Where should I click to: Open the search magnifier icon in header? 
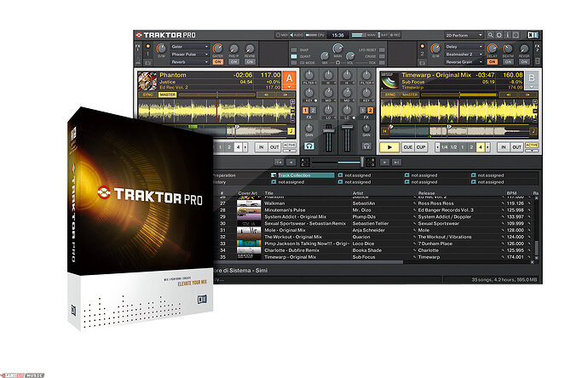[490, 35]
